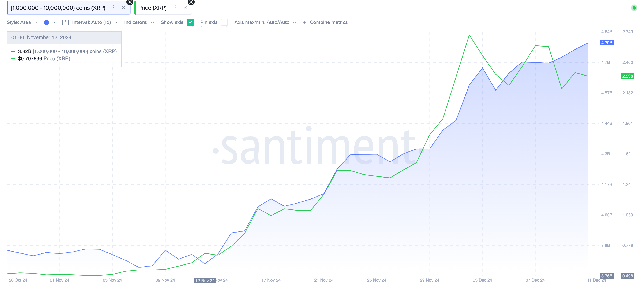Click the 3.82B coins tooltip value
Image resolution: width=644 pixels, height=289 pixels.
(x=25, y=51)
